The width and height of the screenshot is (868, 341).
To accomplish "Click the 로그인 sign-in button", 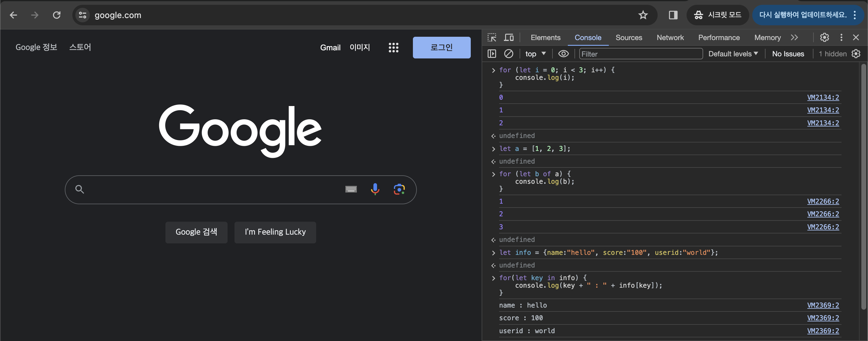I will (442, 48).
